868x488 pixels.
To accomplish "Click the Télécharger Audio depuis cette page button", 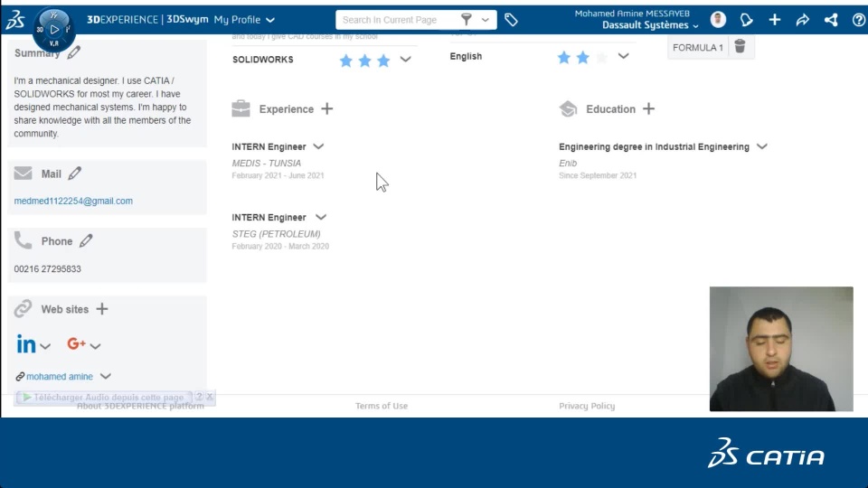I will (x=103, y=398).
